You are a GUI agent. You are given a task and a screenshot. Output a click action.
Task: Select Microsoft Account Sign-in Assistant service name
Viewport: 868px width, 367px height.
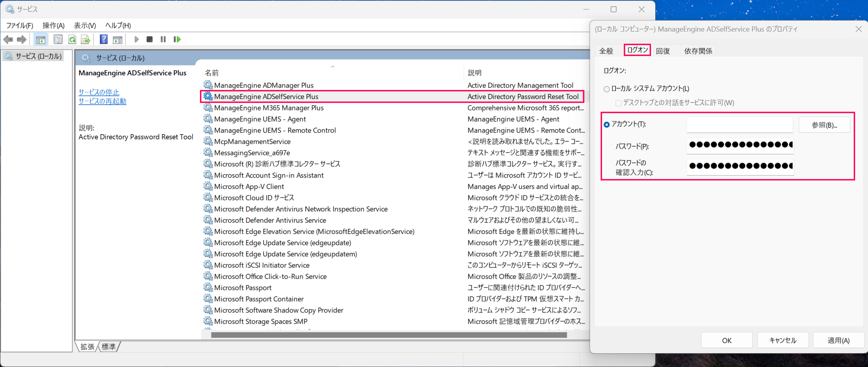click(269, 175)
